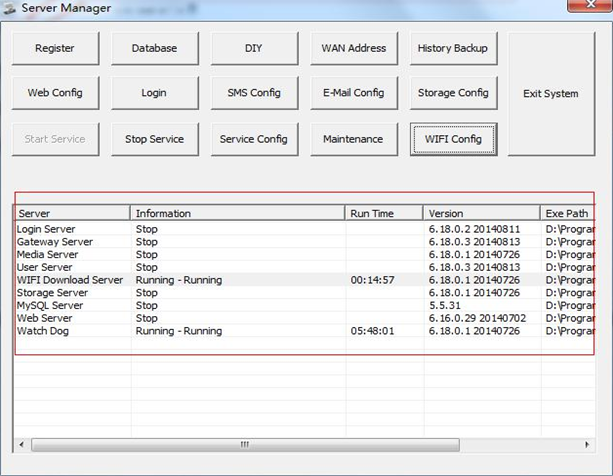Click Exit System
Viewport: 613px width, 476px height.
coord(551,94)
